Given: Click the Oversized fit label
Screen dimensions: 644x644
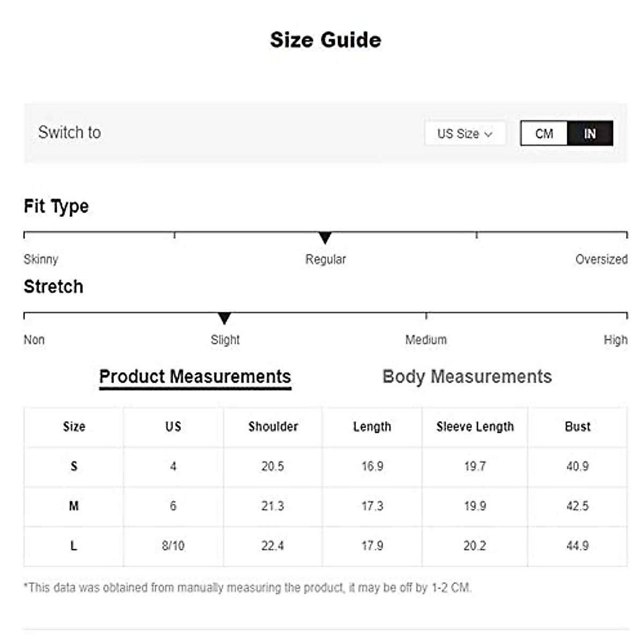Looking at the screenshot, I should 601,260.
